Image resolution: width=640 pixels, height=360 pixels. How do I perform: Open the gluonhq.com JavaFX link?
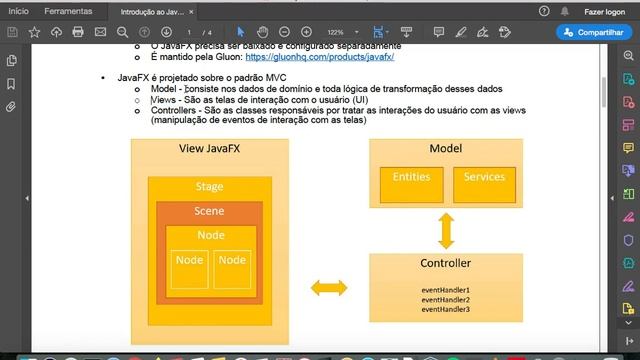tap(320, 57)
